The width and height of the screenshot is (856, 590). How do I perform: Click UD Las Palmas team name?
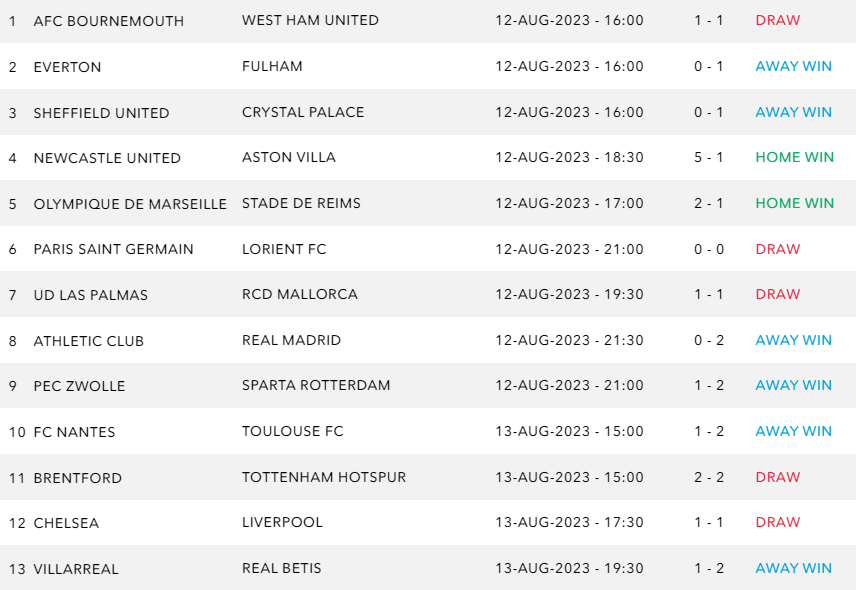coord(90,295)
